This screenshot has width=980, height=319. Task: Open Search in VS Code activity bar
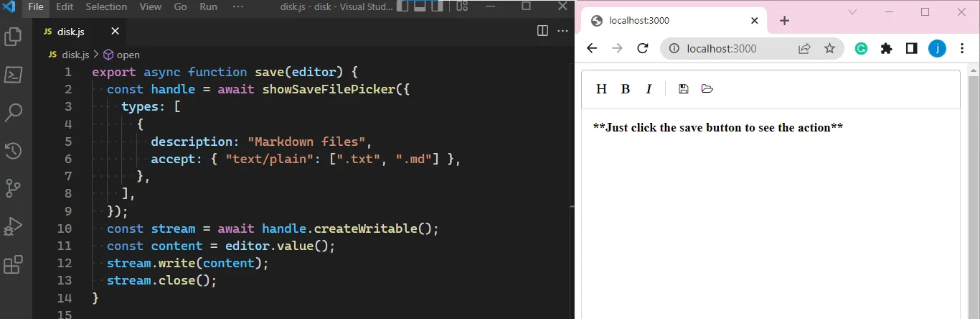click(13, 113)
